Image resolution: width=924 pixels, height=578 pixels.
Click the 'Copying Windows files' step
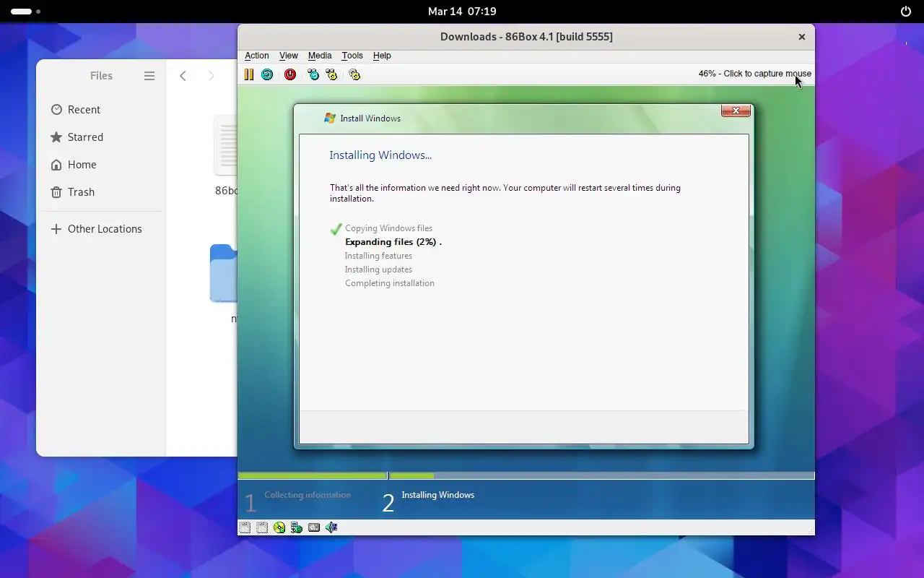point(388,228)
